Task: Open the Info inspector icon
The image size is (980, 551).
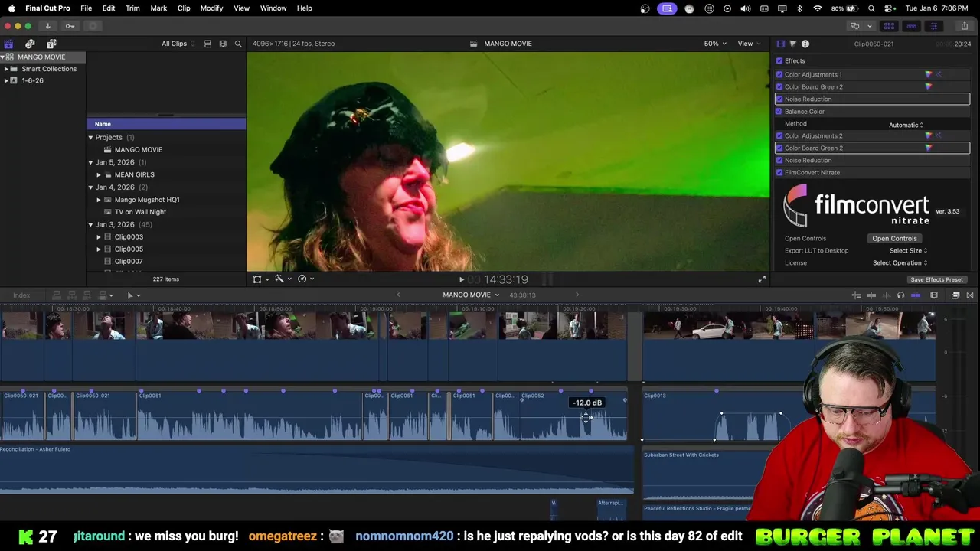Action: 805,44
